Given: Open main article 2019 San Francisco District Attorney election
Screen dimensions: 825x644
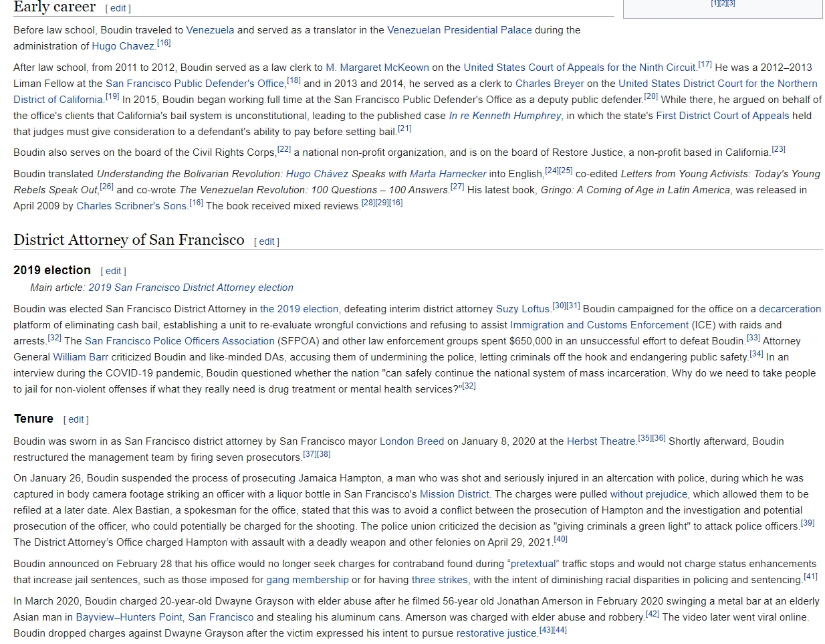Looking at the screenshot, I should click(191, 288).
